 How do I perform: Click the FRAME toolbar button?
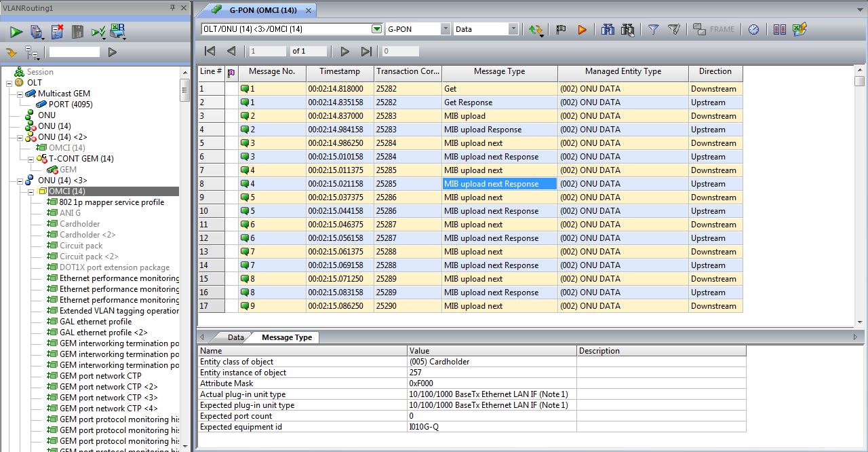tap(713, 29)
